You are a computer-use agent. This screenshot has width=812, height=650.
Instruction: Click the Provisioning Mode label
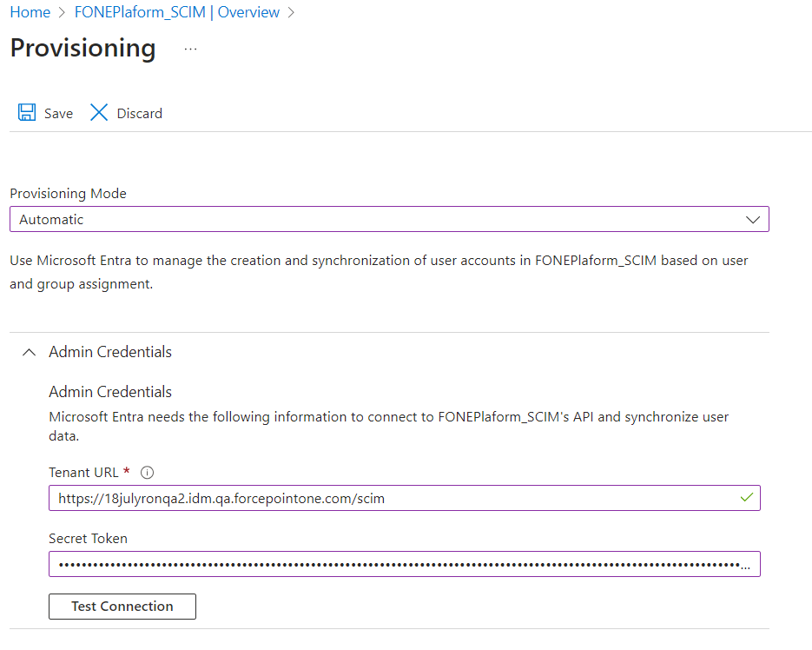[68, 193]
